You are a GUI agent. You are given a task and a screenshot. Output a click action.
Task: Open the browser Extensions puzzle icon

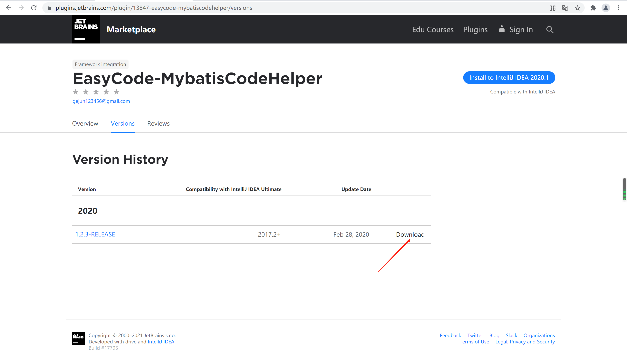click(593, 8)
